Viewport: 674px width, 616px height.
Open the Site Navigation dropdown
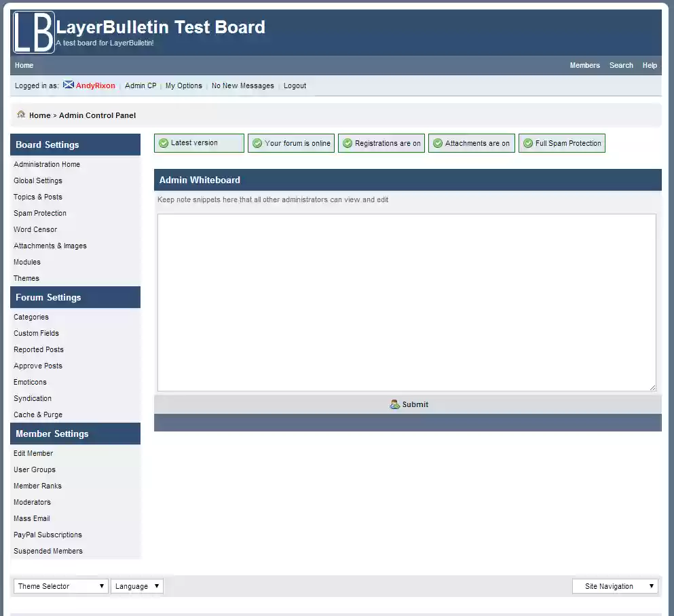(x=615, y=585)
